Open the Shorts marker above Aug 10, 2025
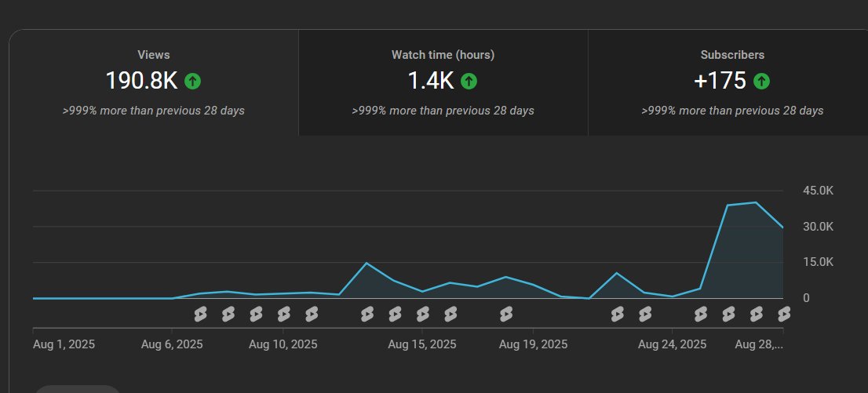868x393 pixels. pos(283,315)
